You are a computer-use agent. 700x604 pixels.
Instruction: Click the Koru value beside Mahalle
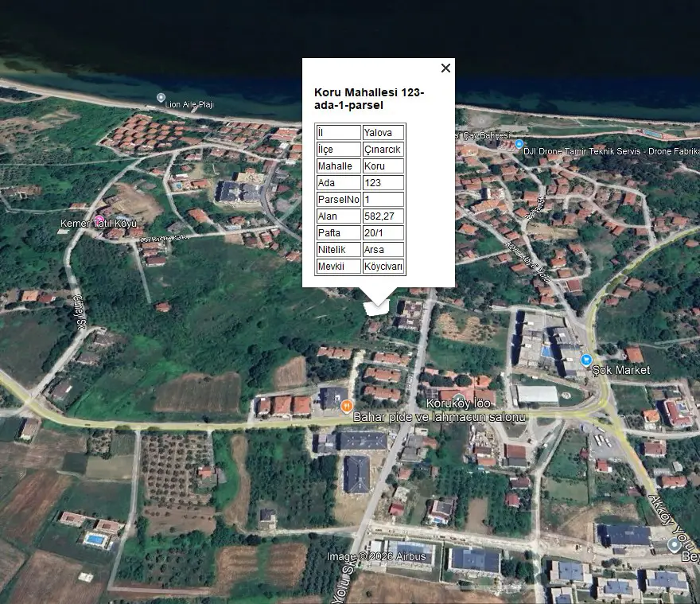[x=383, y=166]
